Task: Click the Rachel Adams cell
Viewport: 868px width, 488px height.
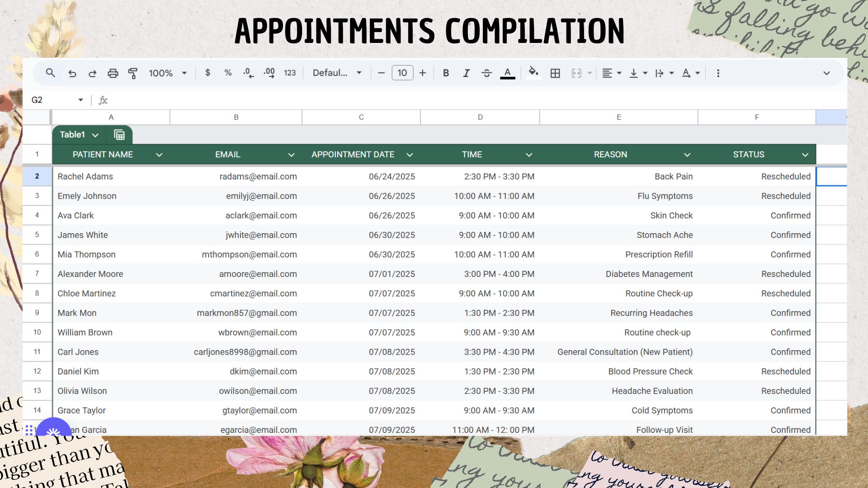Action: pos(111,177)
